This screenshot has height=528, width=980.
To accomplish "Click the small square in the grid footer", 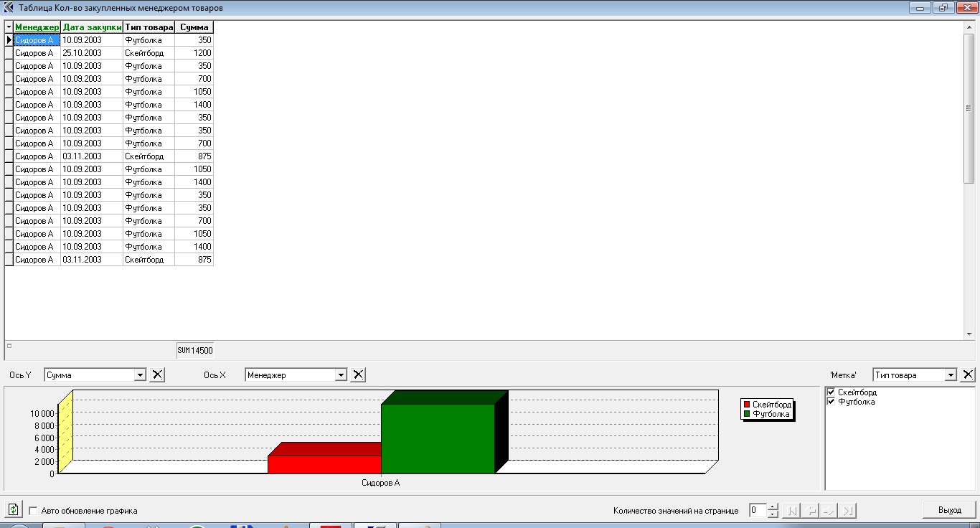I will tap(9, 346).
